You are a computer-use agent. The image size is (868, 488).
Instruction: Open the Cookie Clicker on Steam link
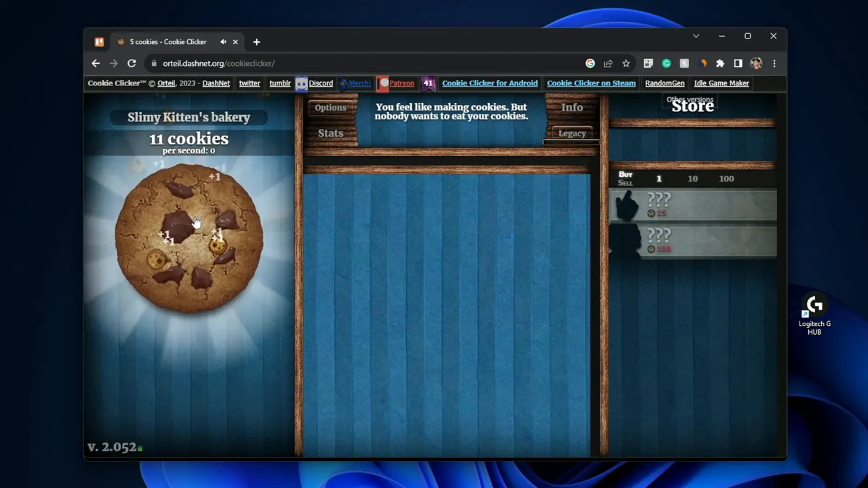tap(591, 83)
